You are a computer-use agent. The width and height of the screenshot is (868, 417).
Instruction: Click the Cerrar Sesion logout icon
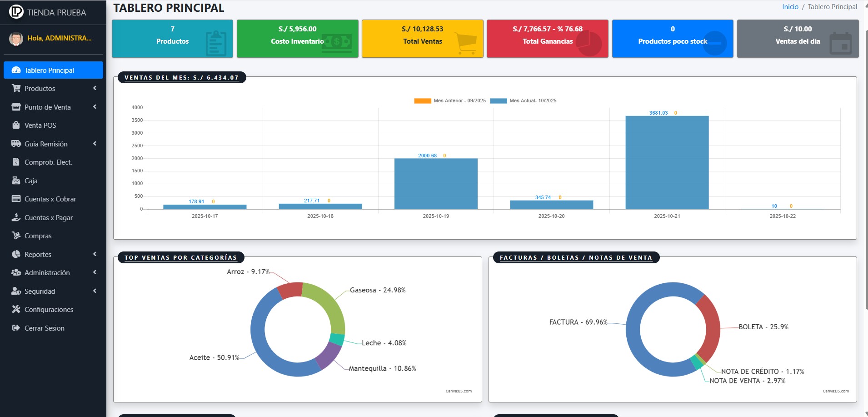[x=16, y=328]
